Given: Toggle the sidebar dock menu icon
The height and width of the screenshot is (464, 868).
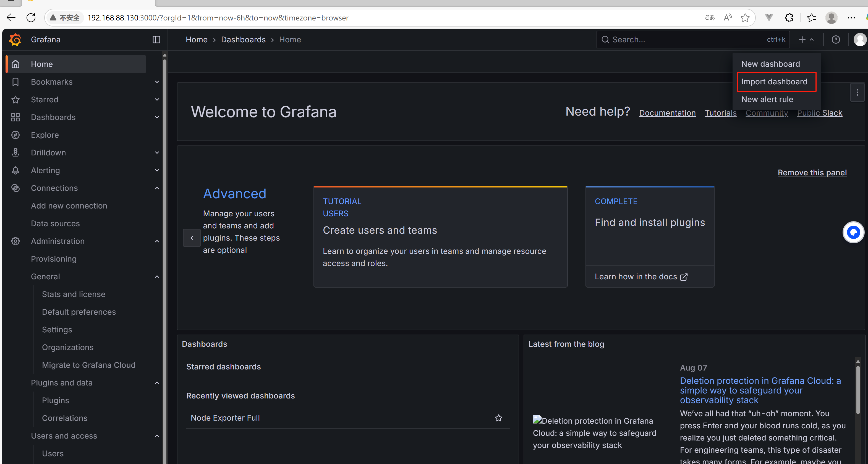Looking at the screenshot, I should 156,40.
